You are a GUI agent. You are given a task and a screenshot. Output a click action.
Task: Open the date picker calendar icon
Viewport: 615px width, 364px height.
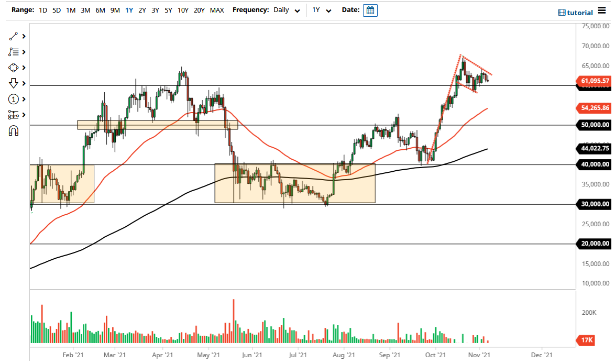click(x=370, y=10)
